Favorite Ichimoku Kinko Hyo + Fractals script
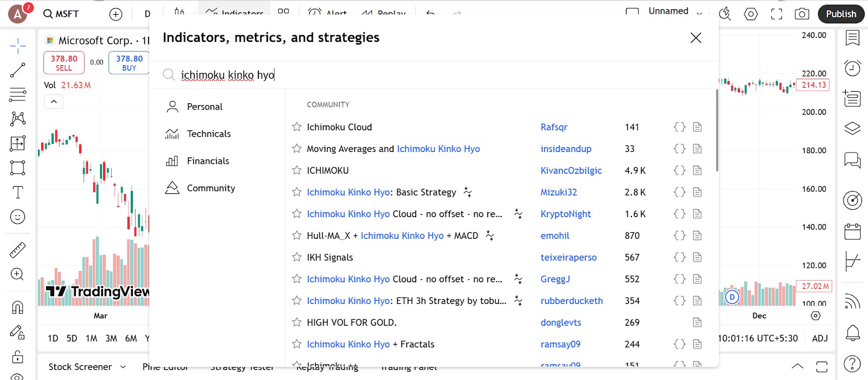 point(297,344)
